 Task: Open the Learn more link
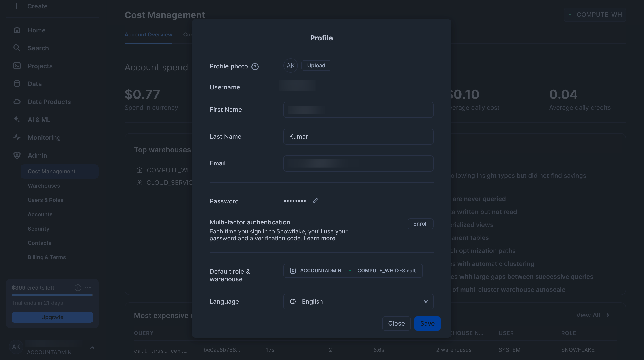(319, 239)
